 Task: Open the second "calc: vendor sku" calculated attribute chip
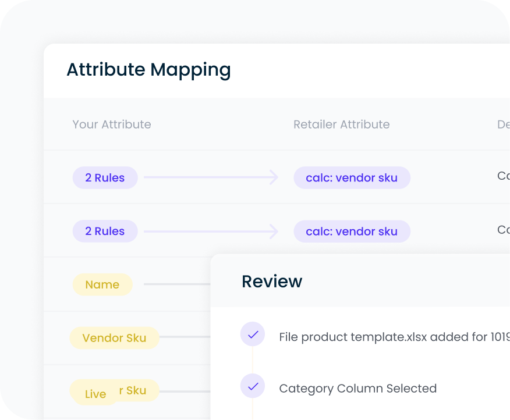coord(352,231)
